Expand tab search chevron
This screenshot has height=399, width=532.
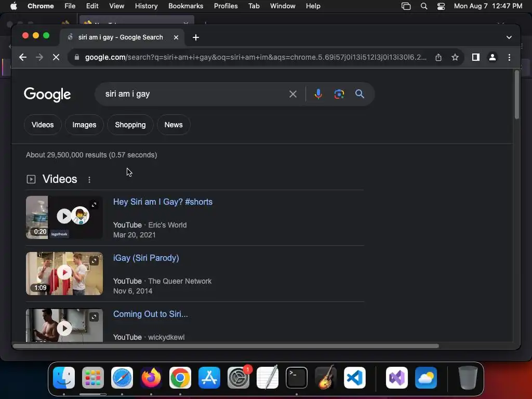(x=509, y=37)
